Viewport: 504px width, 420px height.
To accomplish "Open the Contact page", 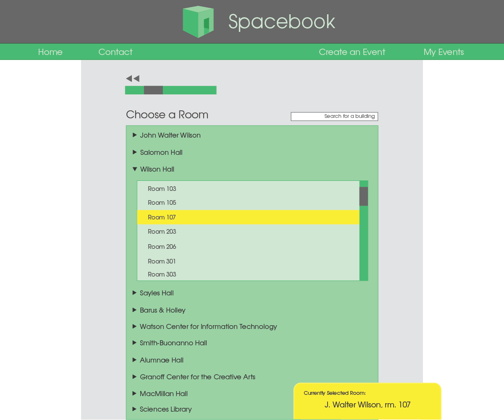I will coord(115,52).
